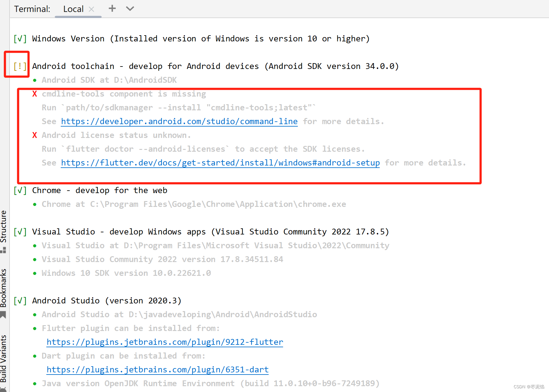
Task: Open the jetbrains 6351-dart plugin link
Action: tap(158, 370)
